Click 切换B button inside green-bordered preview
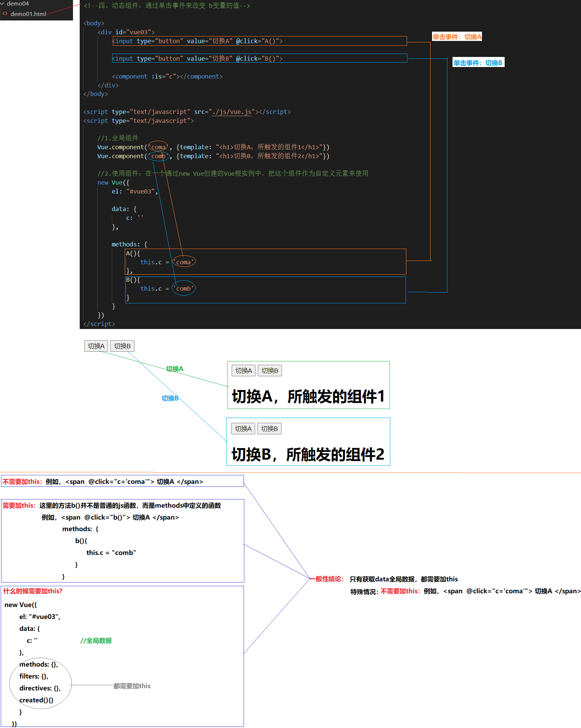Image resolution: width=581 pixels, height=728 pixels. click(x=270, y=371)
